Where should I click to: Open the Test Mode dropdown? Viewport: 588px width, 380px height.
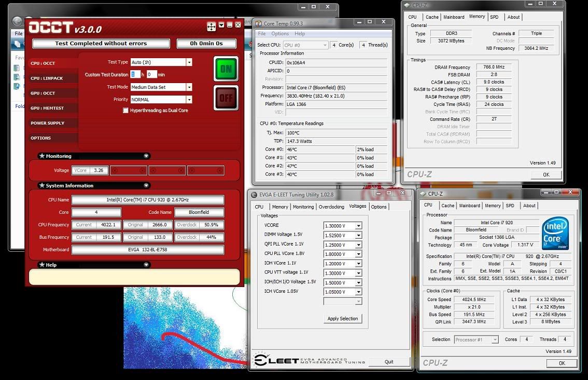pyautogui.click(x=189, y=87)
